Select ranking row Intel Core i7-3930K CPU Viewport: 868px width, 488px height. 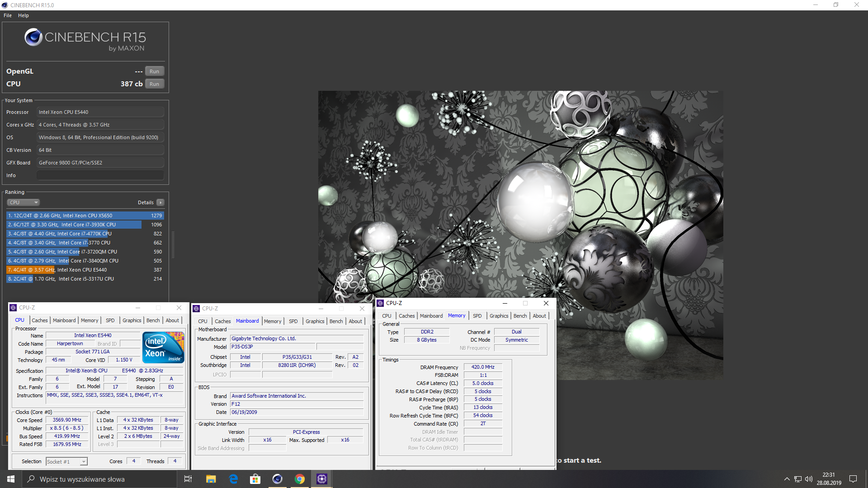coord(85,225)
